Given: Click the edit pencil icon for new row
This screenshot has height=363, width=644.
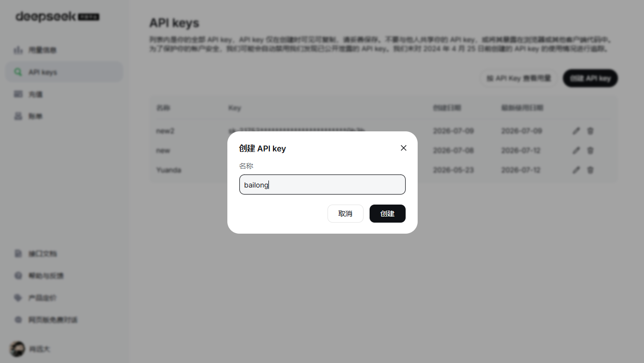Looking at the screenshot, I should tap(576, 150).
